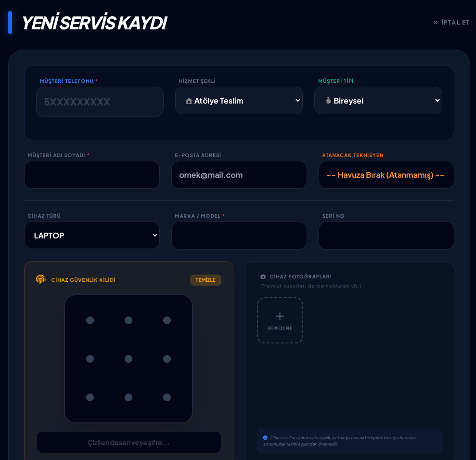The image size is (476, 460).
Task: Click the MÜŞTERİ ADI SOYADI input field
Action: tap(92, 175)
